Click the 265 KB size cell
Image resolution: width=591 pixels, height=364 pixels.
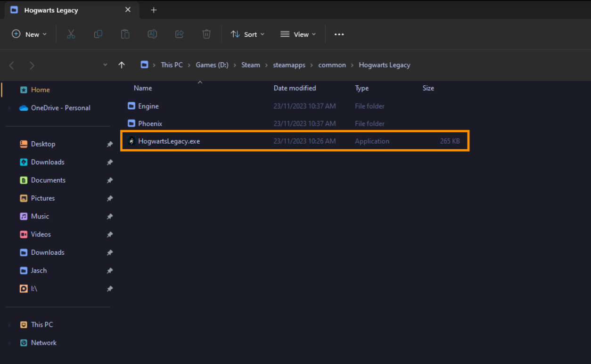click(450, 141)
